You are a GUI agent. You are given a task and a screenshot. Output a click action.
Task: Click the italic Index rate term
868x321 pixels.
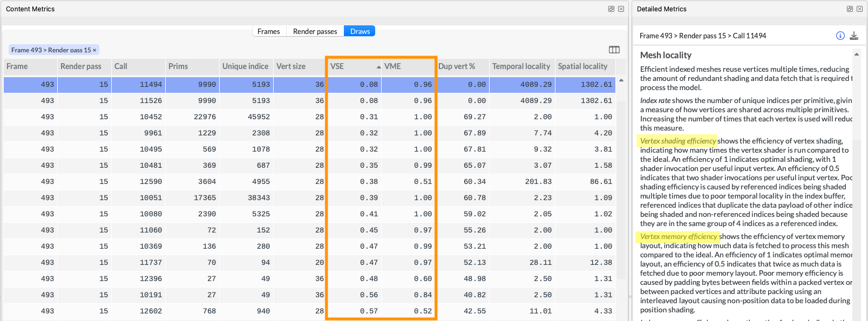tap(655, 100)
